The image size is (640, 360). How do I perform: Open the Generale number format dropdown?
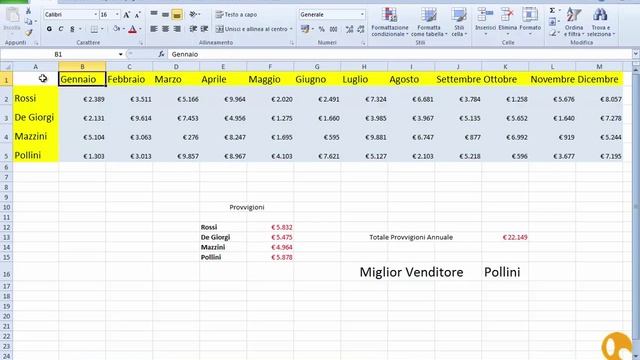pyautogui.click(x=362, y=15)
